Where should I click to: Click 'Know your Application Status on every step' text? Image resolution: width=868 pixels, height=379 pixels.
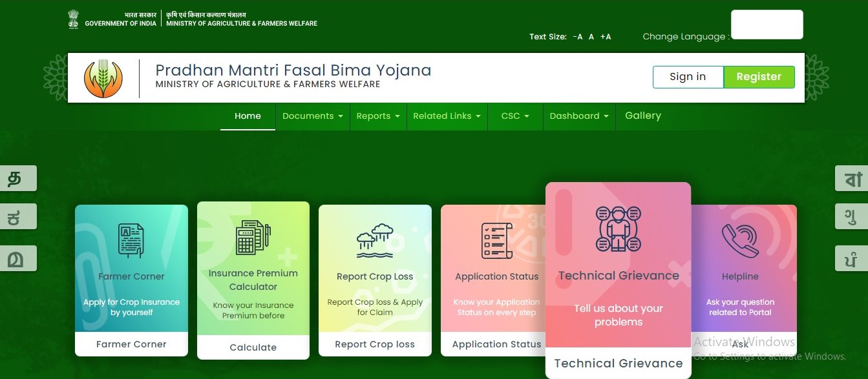pyautogui.click(x=496, y=307)
